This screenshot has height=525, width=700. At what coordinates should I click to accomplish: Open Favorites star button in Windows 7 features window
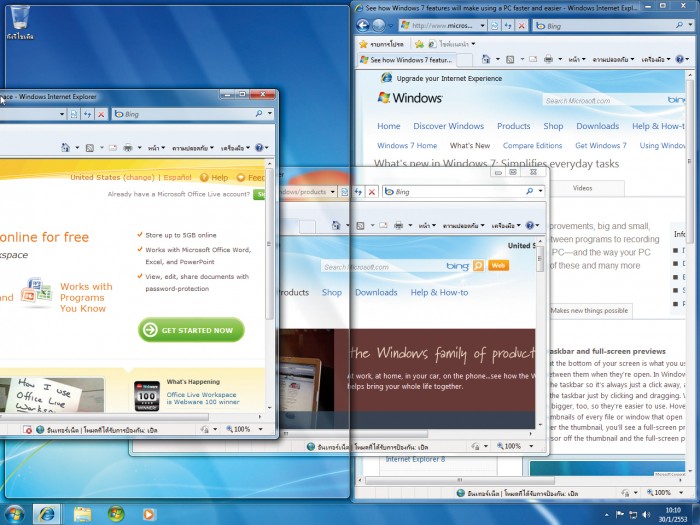[x=381, y=44]
